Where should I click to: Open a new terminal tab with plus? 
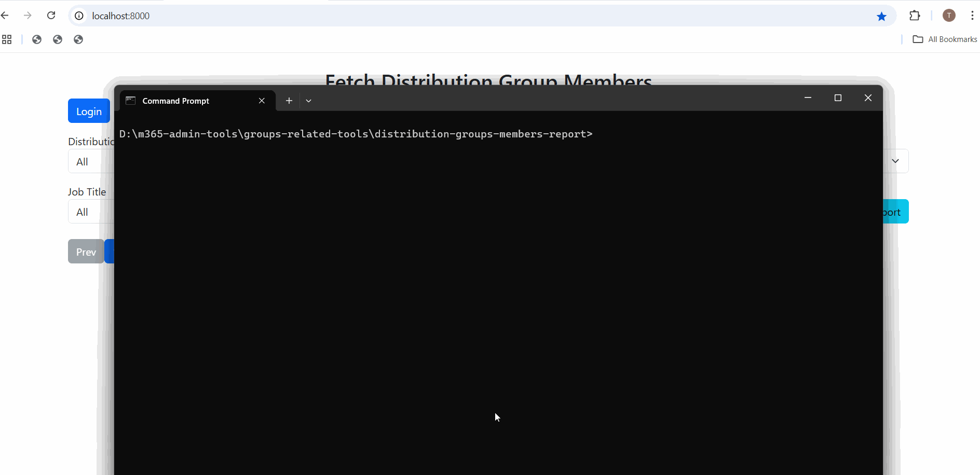289,101
